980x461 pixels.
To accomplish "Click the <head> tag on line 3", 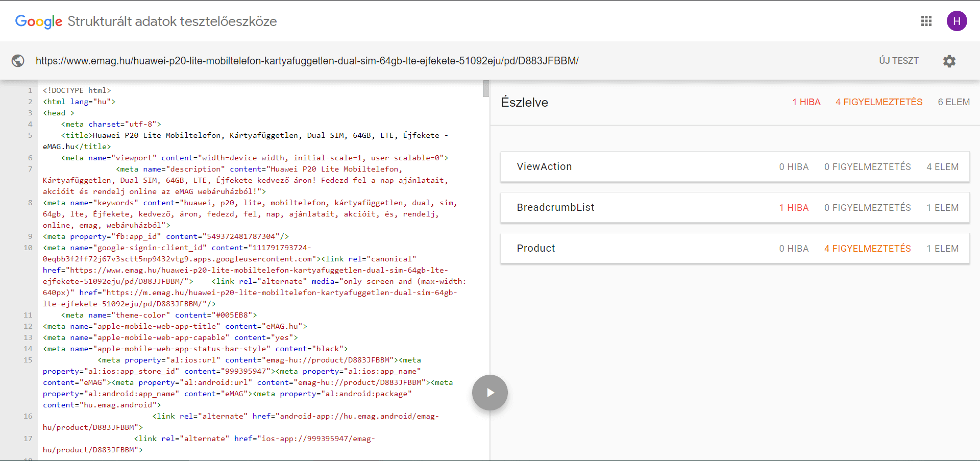I will [x=59, y=113].
